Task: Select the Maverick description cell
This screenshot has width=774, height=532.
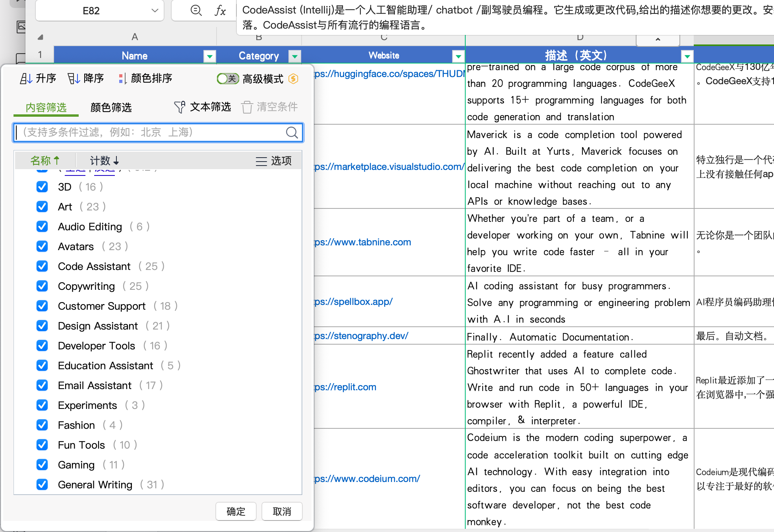Action: click(x=580, y=167)
